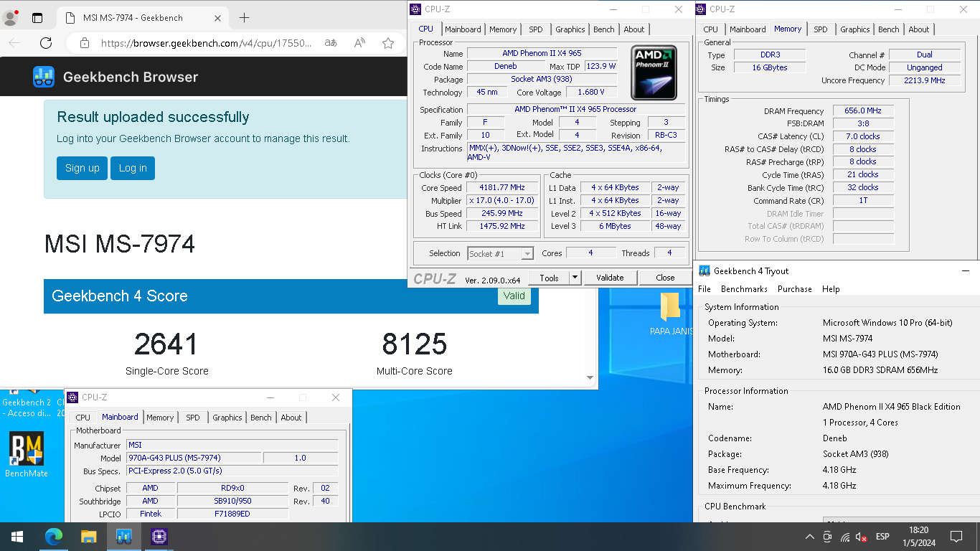980x551 pixels.
Task: Click the green Valid badge
Action: pyautogui.click(x=514, y=296)
